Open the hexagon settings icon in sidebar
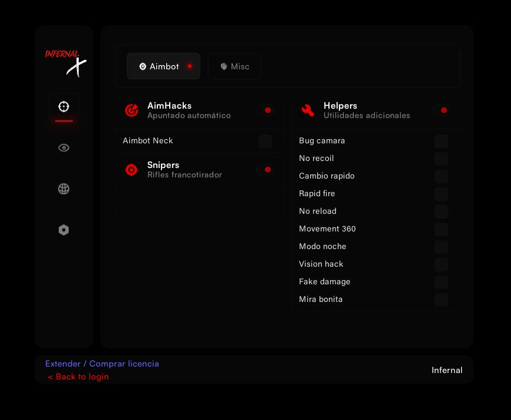This screenshot has width=511, height=420. pos(64,230)
